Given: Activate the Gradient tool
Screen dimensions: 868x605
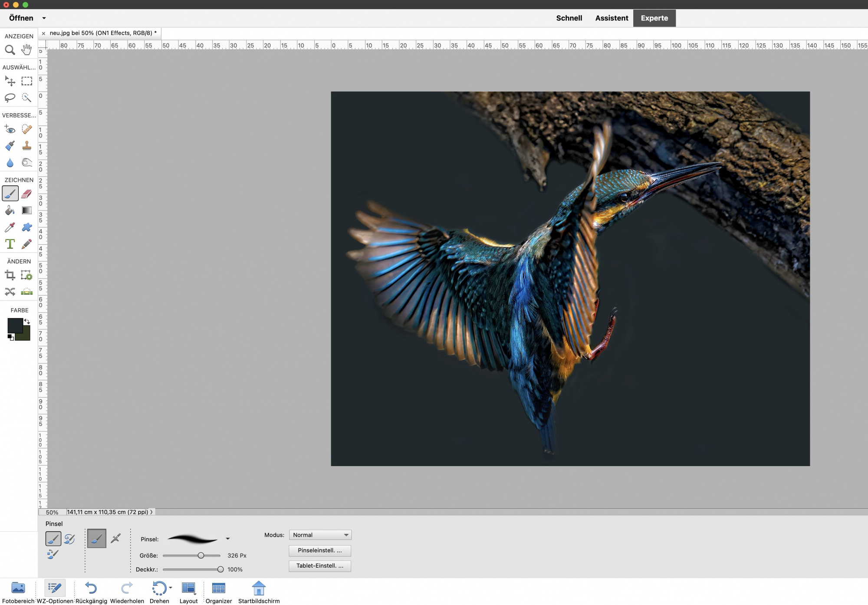Looking at the screenshot, I should pyautogui.click(x=26, y=210).
